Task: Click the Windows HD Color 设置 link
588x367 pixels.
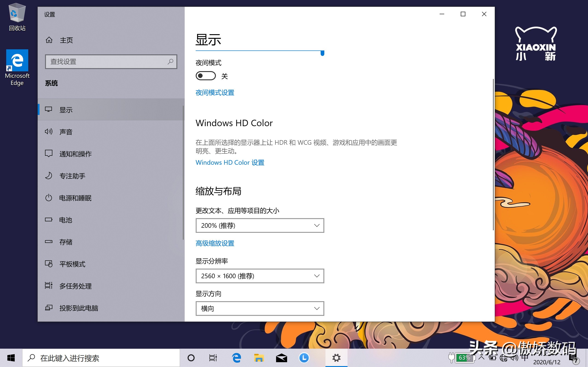Action: coord(230,162)
